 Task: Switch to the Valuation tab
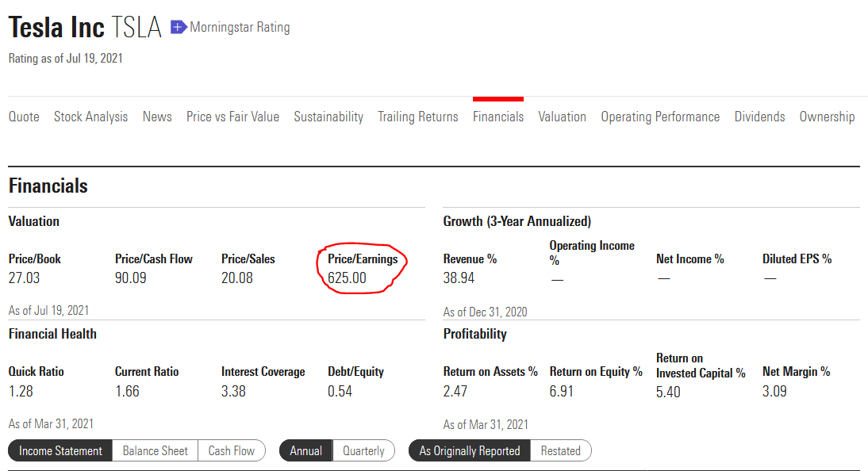coord(562,117)
